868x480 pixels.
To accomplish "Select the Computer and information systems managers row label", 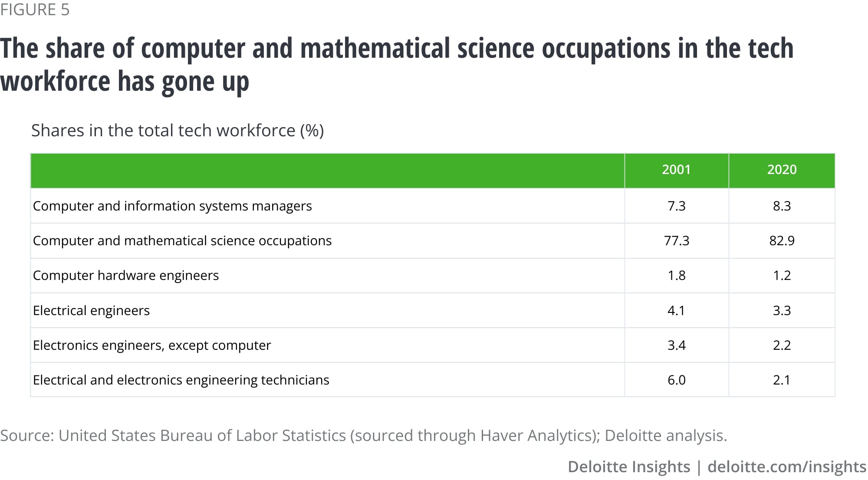I will [172, 206].
